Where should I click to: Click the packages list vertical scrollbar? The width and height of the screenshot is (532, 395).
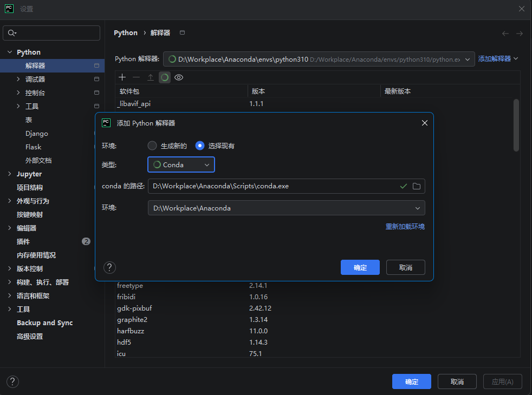click(516, 126)
